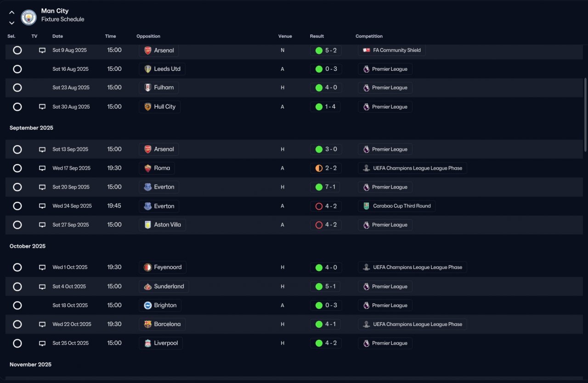Open Liverpool opposition button

161,343
